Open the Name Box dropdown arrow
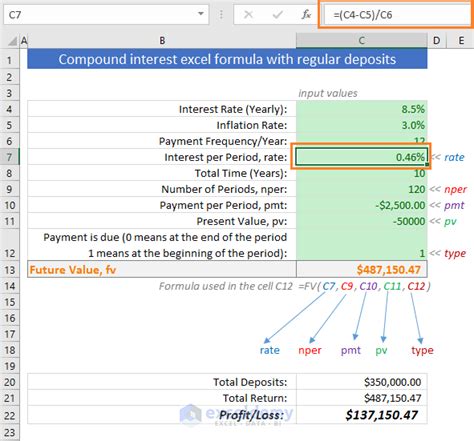The height and width of the screenshot is (441, 474). point(201,14)
